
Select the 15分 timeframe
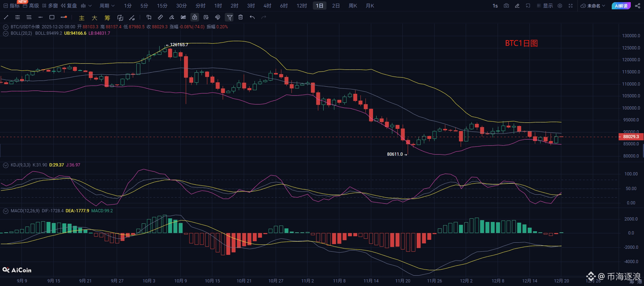[x=162, y=6]
